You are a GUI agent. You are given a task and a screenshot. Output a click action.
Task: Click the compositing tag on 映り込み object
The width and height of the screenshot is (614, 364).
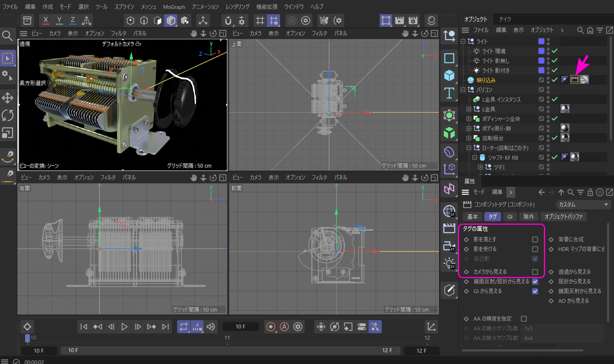(x=575, y=80)
